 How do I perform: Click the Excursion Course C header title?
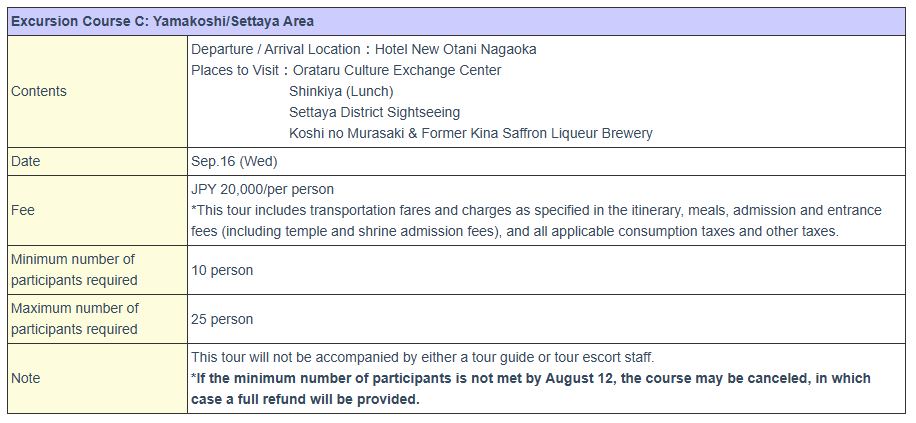coord(163,22)
